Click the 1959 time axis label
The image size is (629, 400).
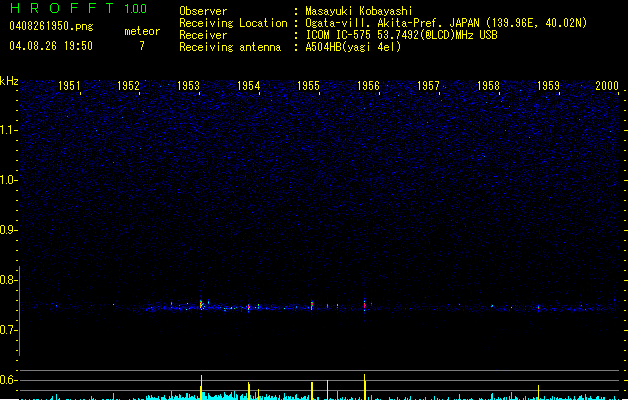[548, 86]
